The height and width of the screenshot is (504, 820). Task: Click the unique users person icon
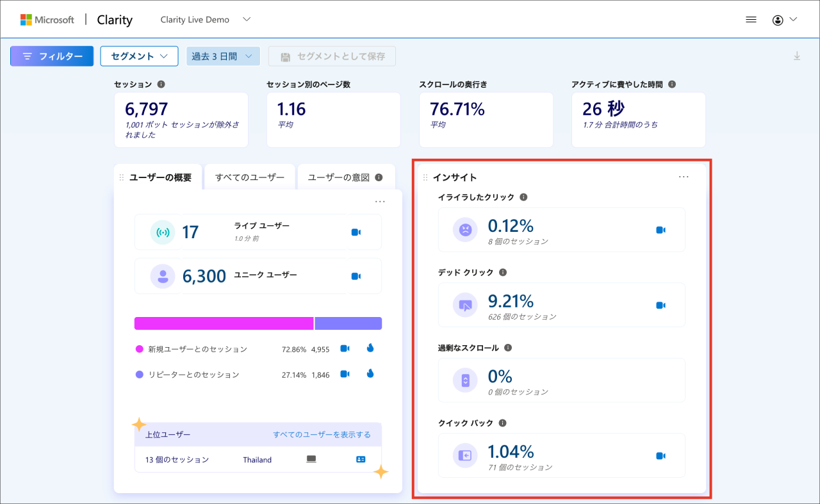pyautogui.click(x=163, y=276)
